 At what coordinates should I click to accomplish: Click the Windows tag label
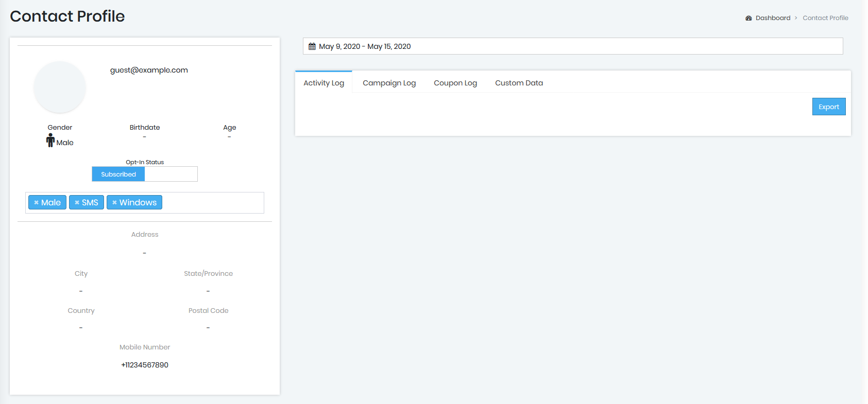138,203
